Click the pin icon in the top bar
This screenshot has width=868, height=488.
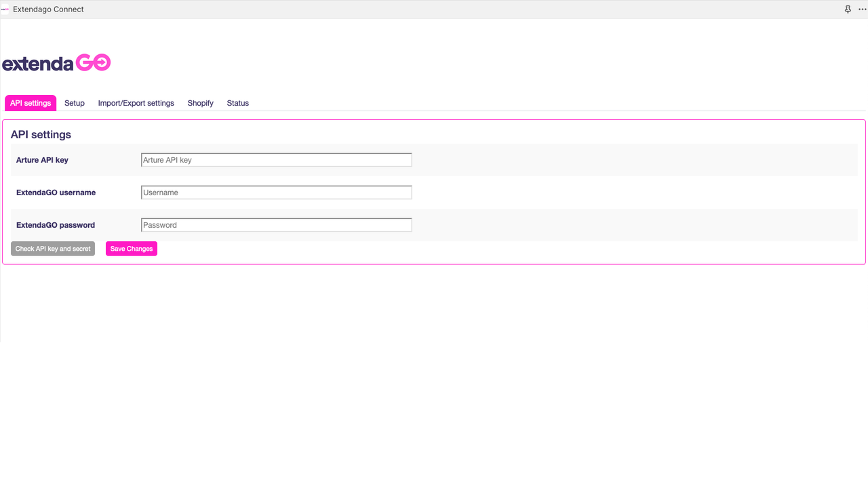point(848,9)
